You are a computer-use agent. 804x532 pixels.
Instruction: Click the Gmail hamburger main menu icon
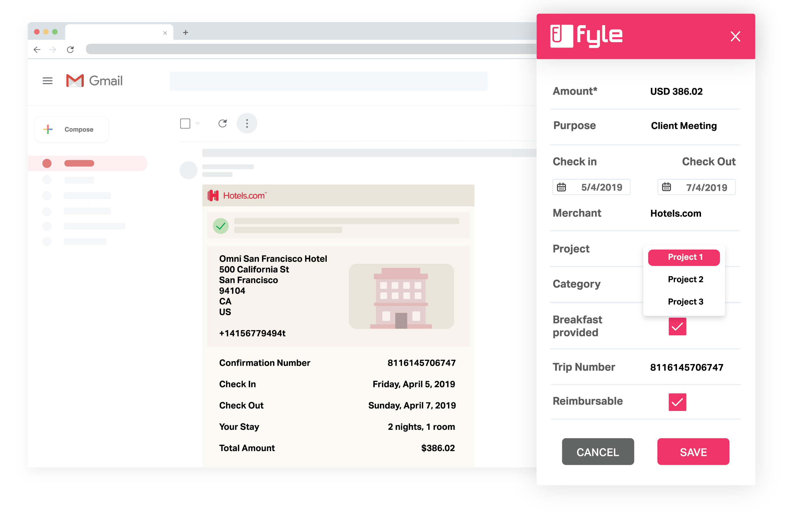[47, 81]
